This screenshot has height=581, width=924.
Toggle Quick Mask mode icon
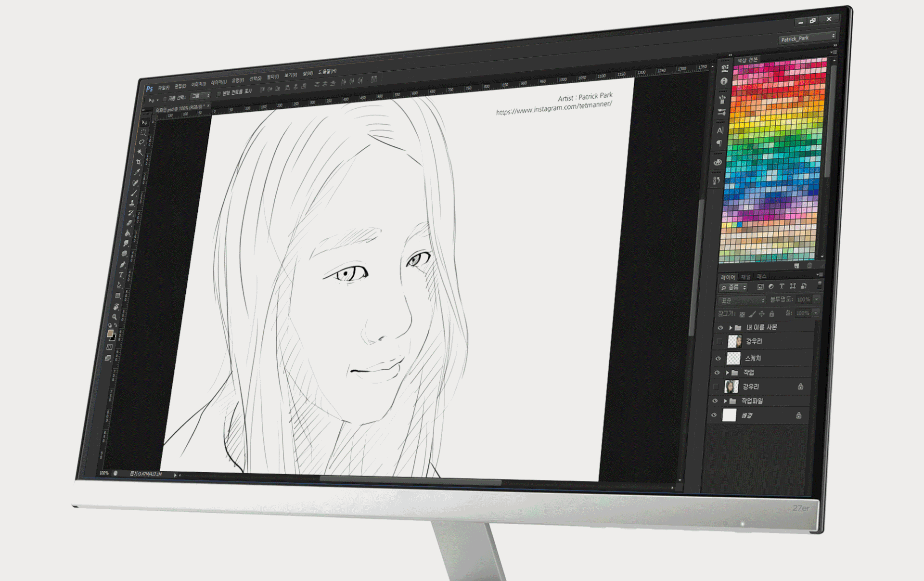pos(110,347)
